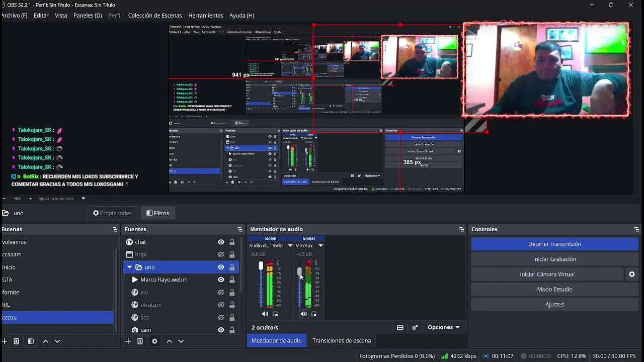Show the 2 oculto/s hidden audio sources
644x362 pixels.
[x=265, y=327]
